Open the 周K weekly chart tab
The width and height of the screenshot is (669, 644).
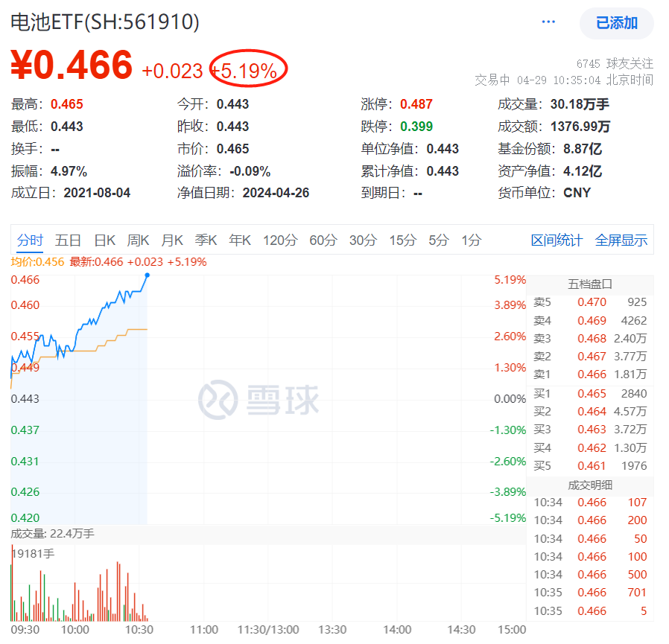coord(139,240)
